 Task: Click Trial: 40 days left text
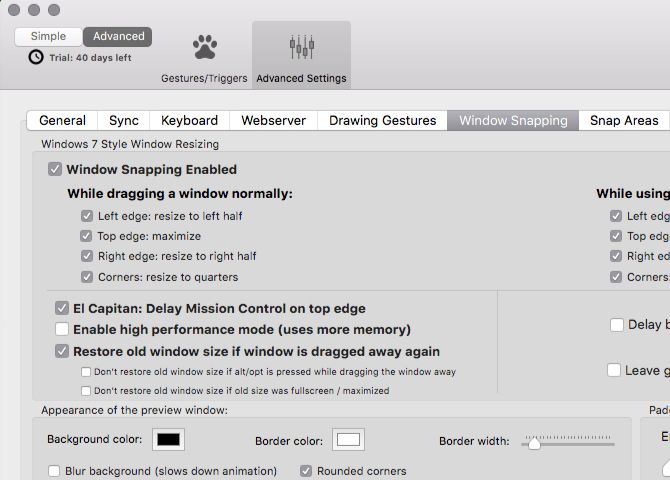click(x=90, y=58)
